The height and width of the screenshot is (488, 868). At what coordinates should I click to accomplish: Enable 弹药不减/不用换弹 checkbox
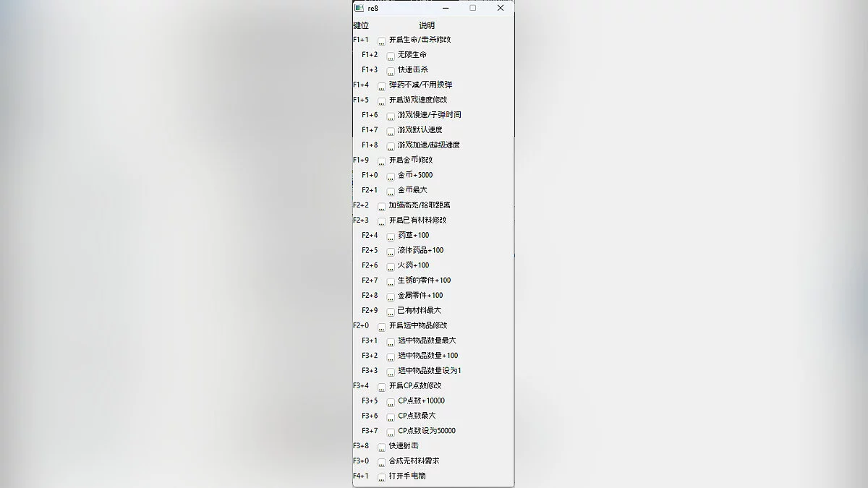(382, 86)
